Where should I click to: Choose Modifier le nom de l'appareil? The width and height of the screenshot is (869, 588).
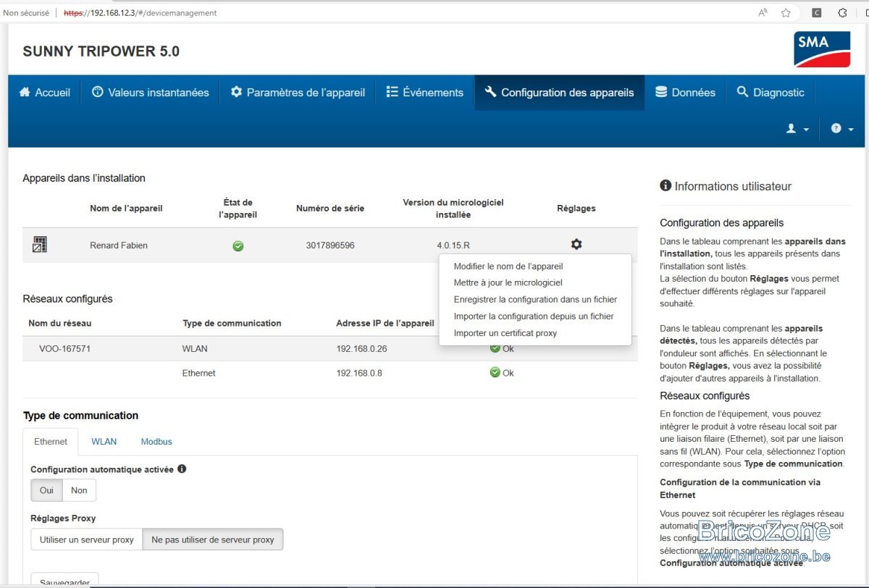(508, 266)
